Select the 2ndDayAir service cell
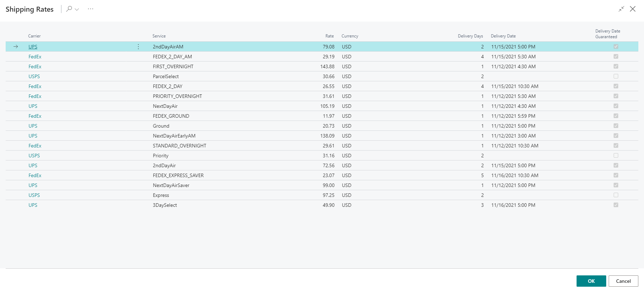The height and width of the screenshot is (292, 644). (164, 165)
